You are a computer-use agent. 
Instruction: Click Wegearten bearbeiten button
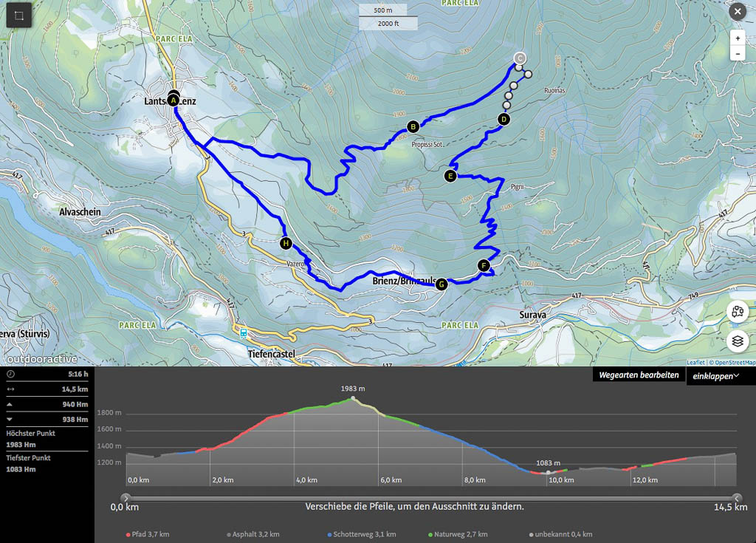click(x=639, y=375)
